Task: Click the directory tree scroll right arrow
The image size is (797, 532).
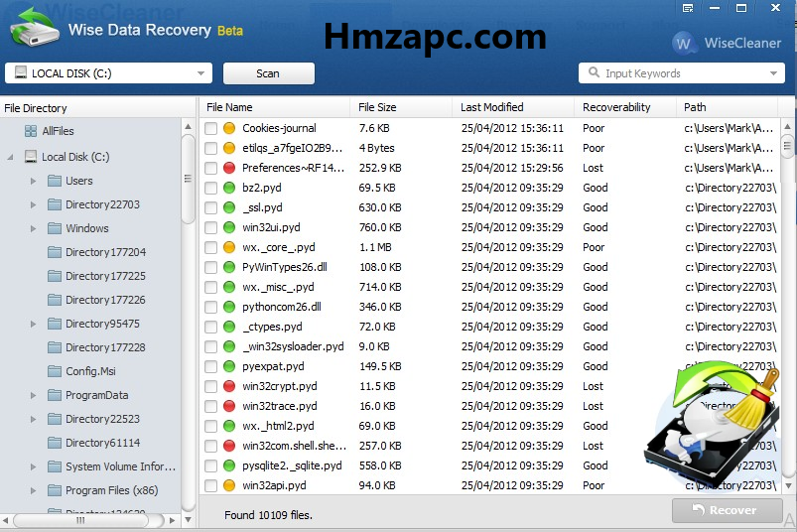Action: tap(173, 520)
